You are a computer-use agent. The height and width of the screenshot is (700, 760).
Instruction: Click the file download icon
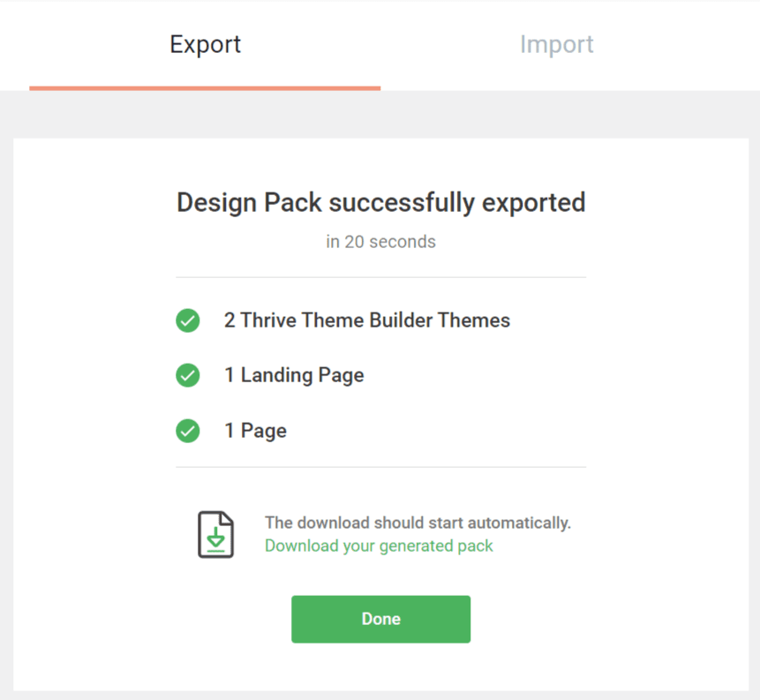(215, 534)
